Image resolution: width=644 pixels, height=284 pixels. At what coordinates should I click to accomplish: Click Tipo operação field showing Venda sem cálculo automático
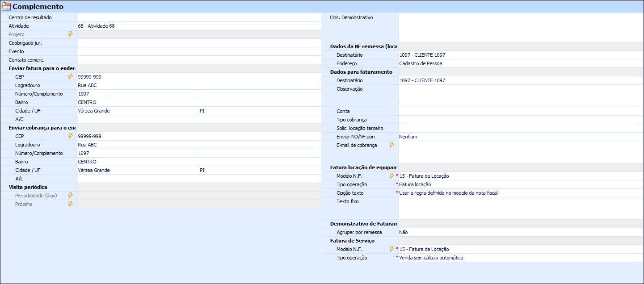pyautogui.click(x=521, y=258)
